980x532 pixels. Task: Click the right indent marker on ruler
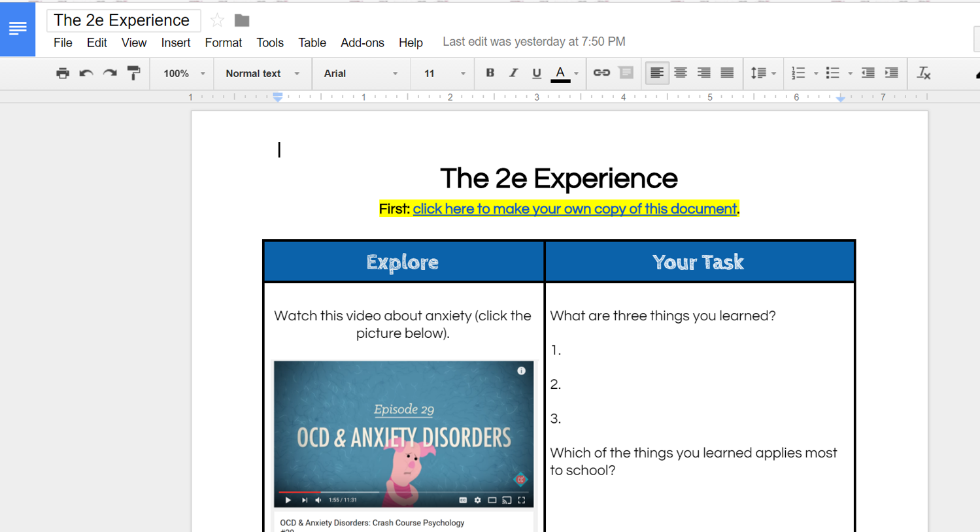coord(841,98)
